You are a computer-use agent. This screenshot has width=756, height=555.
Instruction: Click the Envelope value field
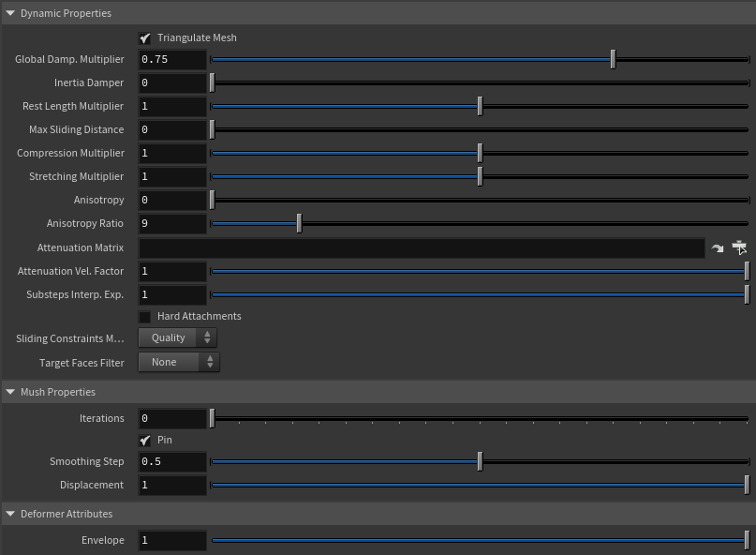(x=172, y=540)
